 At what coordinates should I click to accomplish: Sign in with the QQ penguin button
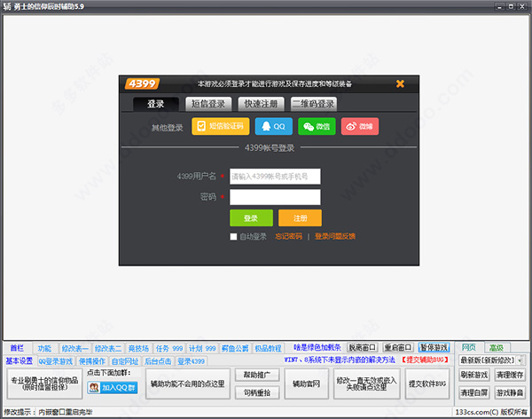point(273,126)
